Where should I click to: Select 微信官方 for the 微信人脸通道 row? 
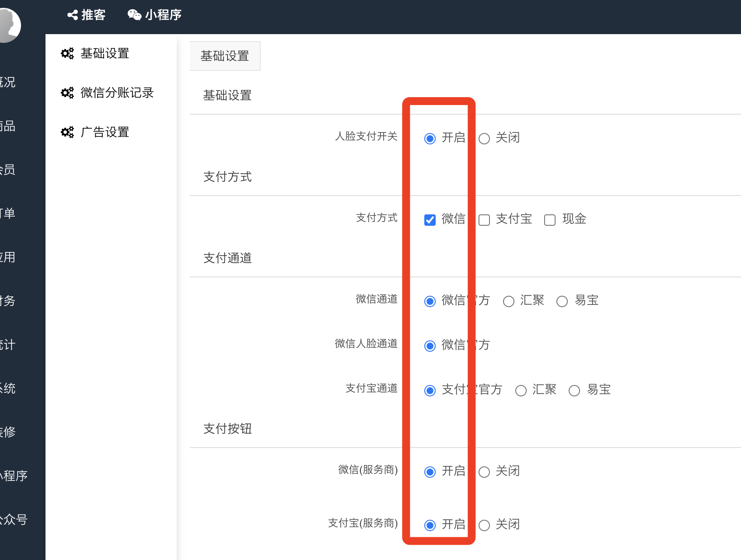point(430,346)
